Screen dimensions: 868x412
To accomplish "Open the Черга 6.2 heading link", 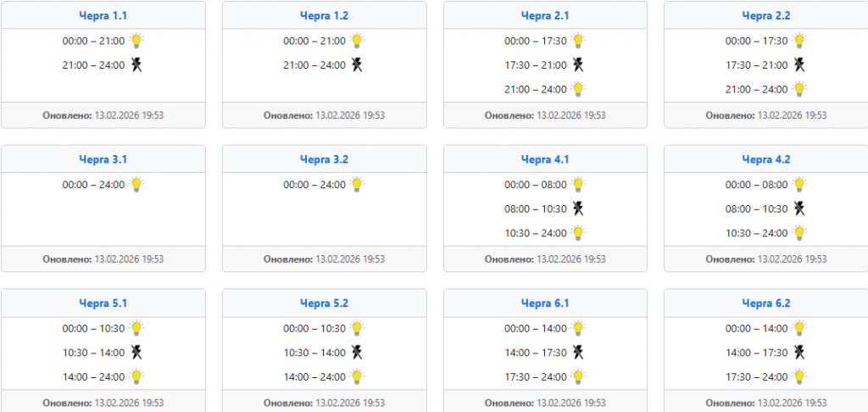I will point(765,303).
